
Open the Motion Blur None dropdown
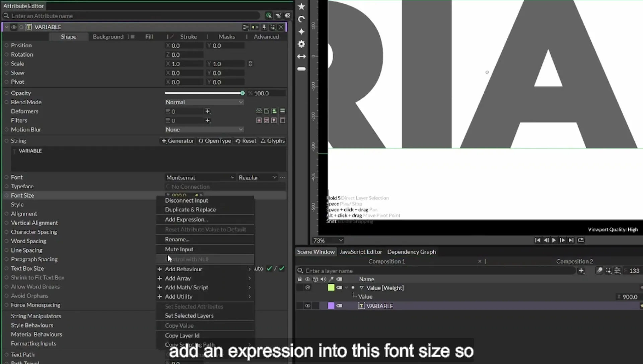click(x=204, y=129)
